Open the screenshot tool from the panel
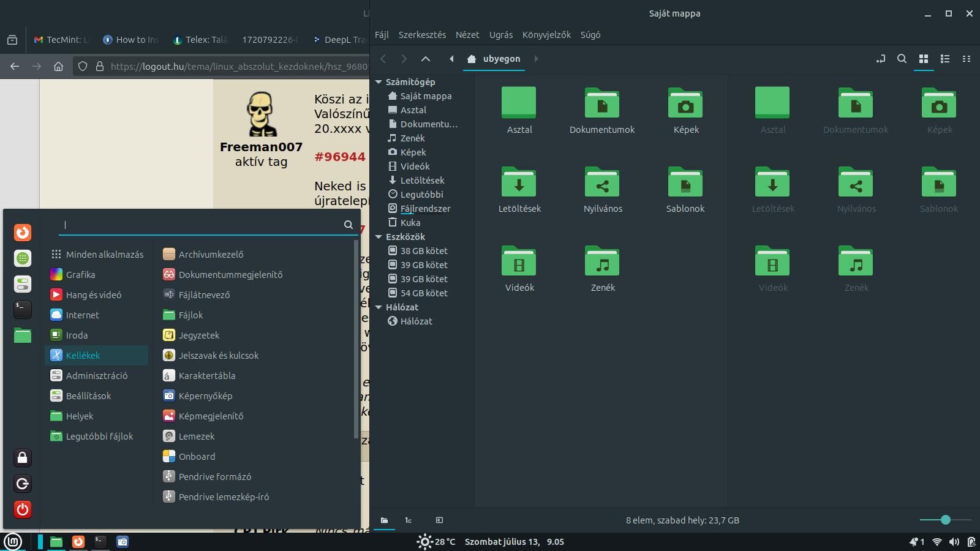 point(123,542)
